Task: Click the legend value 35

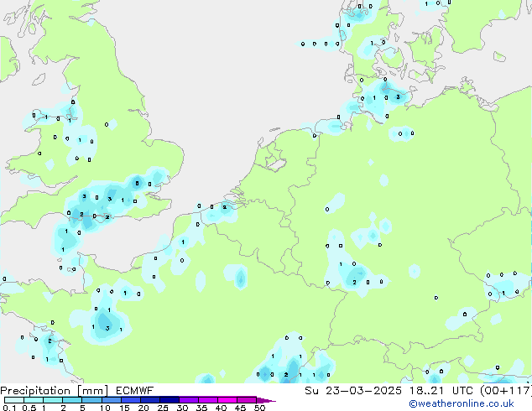Action: pyautogui.click(x=201, y=408)
